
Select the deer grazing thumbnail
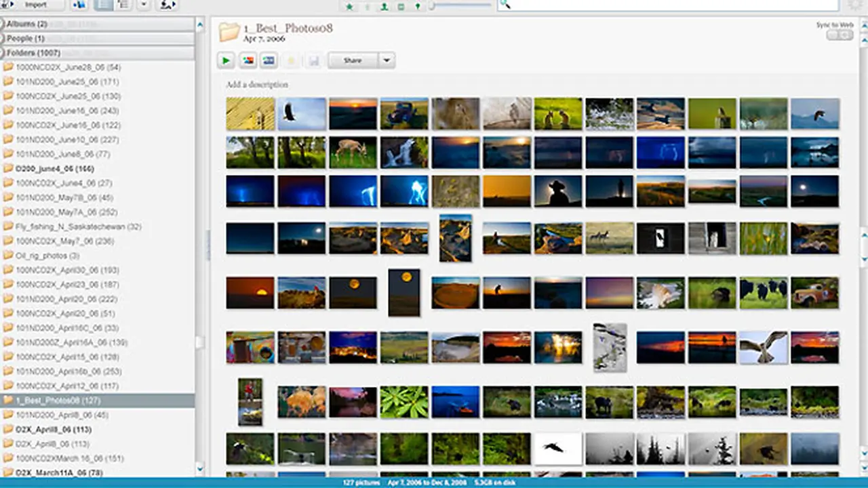click(x=353, y=152)
